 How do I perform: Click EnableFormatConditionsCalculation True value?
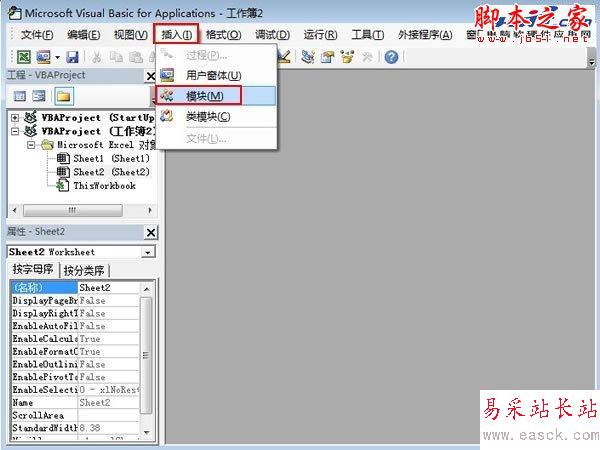(109, 352)
